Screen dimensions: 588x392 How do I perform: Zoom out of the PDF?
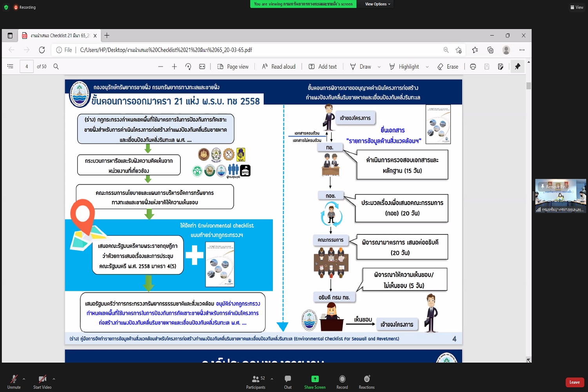(x=161, y=67)
